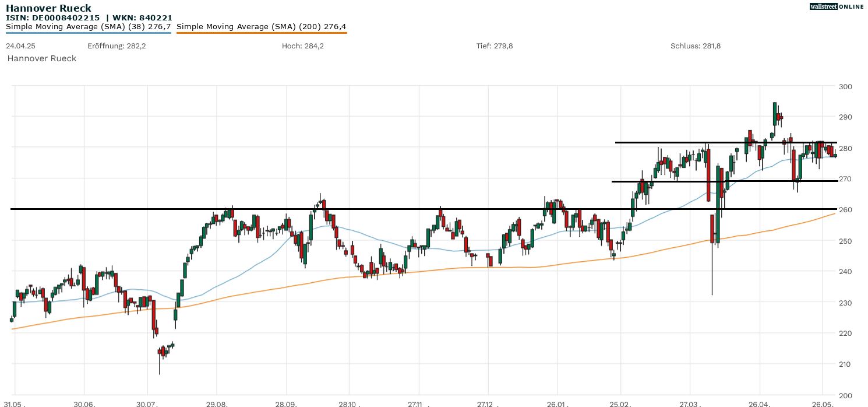The height and width of the screenshot is (407, 868).
Task: Click the Hannover Rueck chart title
Action: pos(48,8)
